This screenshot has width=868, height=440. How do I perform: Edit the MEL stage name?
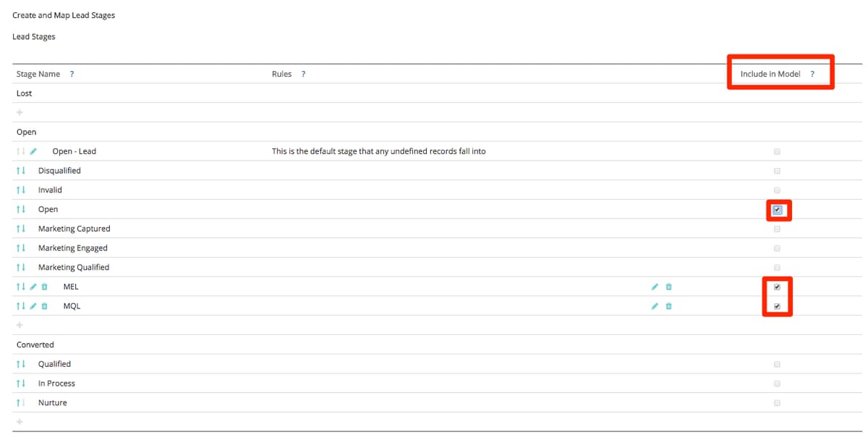32,287
